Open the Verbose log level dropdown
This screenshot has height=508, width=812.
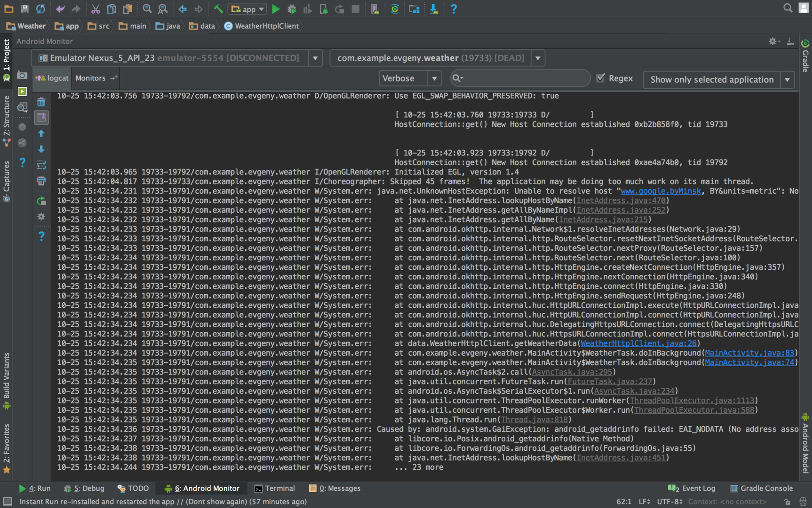pyautogui.click(x=410, y=78)
